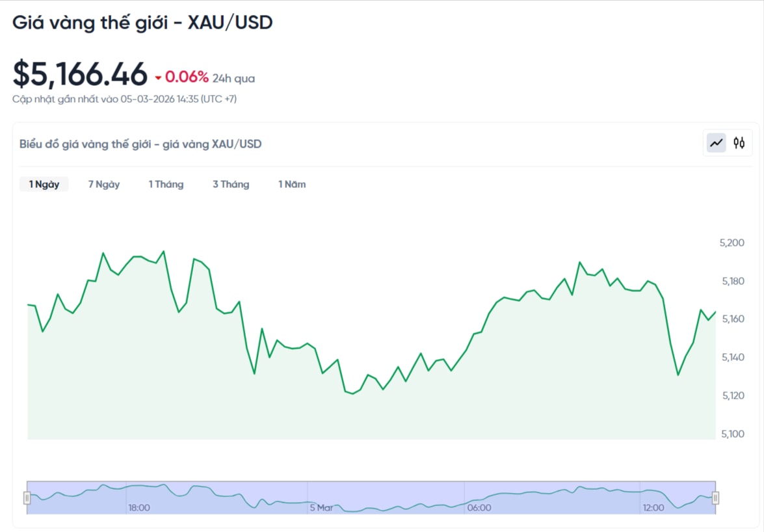Click the 5,100 y-axis label

[731, 434]
